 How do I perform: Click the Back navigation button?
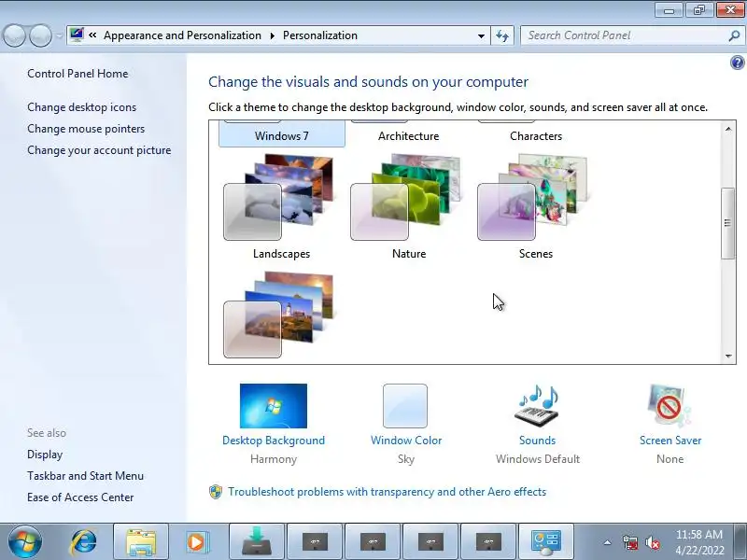(14, 35)
